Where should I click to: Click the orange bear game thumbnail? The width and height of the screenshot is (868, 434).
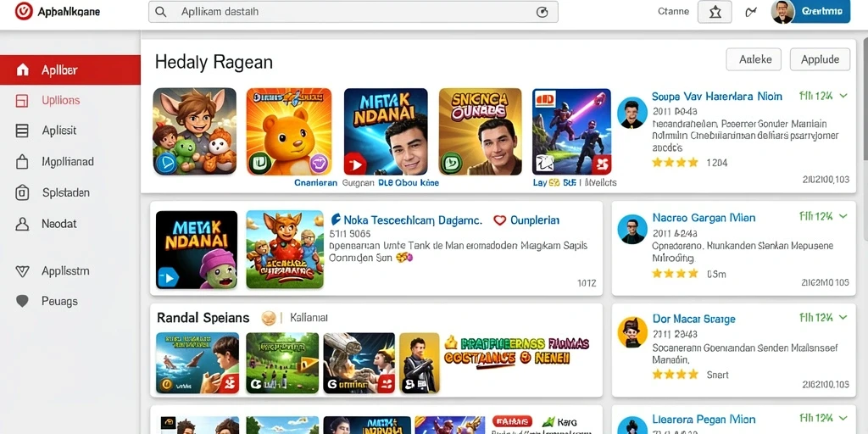288,131
